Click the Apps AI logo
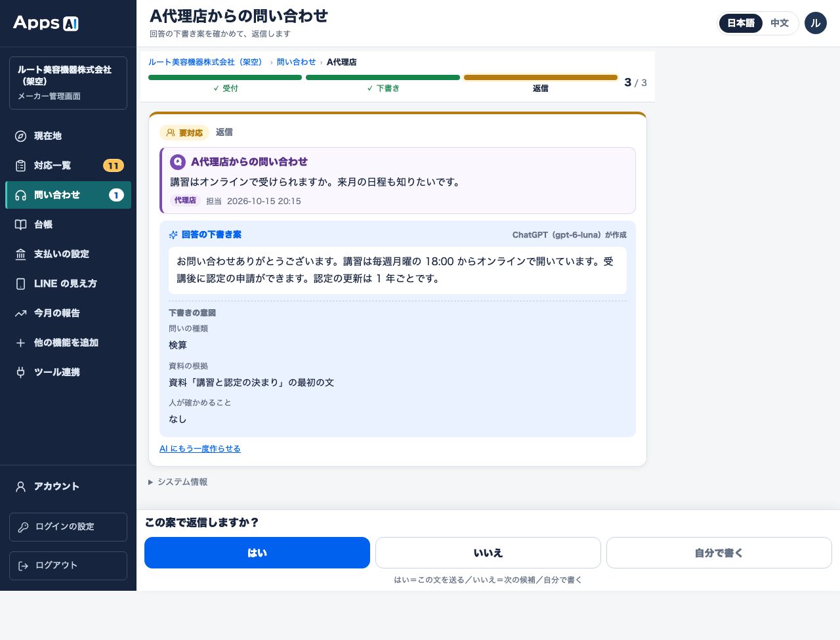This screenshot has width=840, height=640. tap(46, 23)
